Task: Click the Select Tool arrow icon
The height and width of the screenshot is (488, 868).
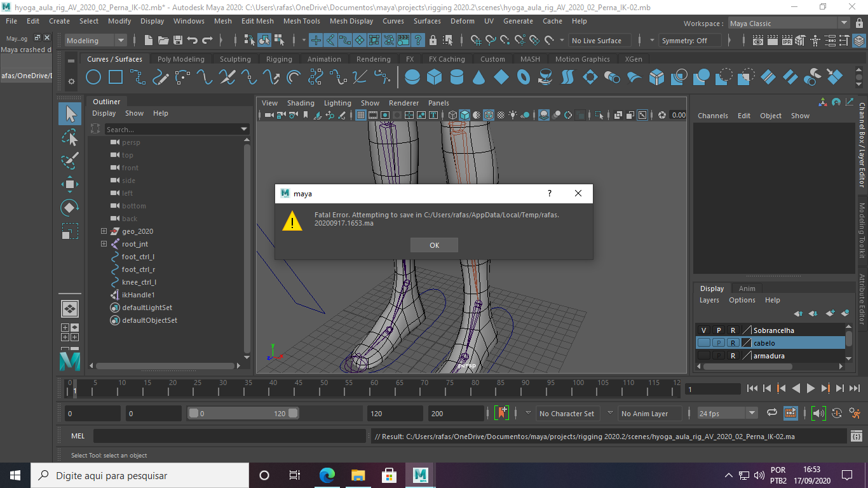Action: click(70, 114)
